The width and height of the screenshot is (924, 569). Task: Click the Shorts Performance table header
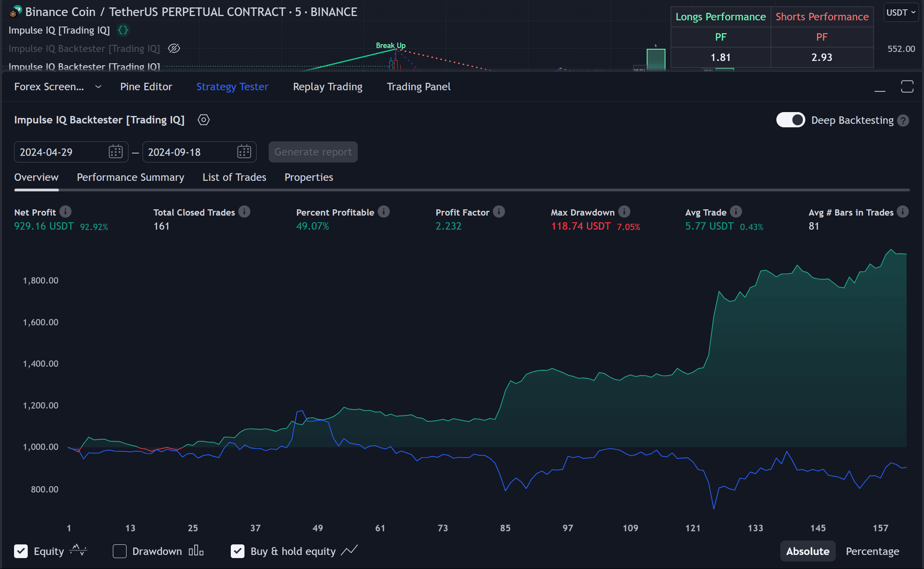[x=822, y=17]
